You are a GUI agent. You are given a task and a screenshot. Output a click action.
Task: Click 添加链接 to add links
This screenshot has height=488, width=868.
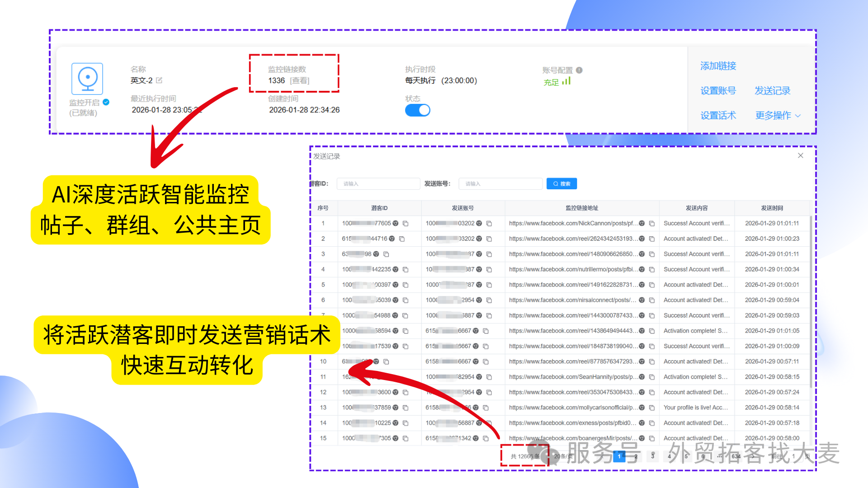718,66
